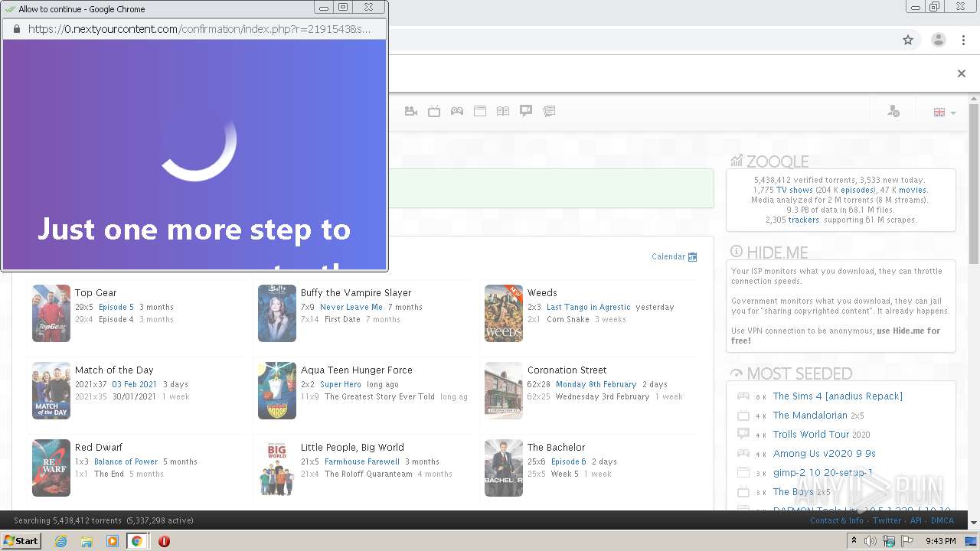The image size is (980, 551).
Task: Open Little People, Big World poster
Action: click(x=277, y=468)
